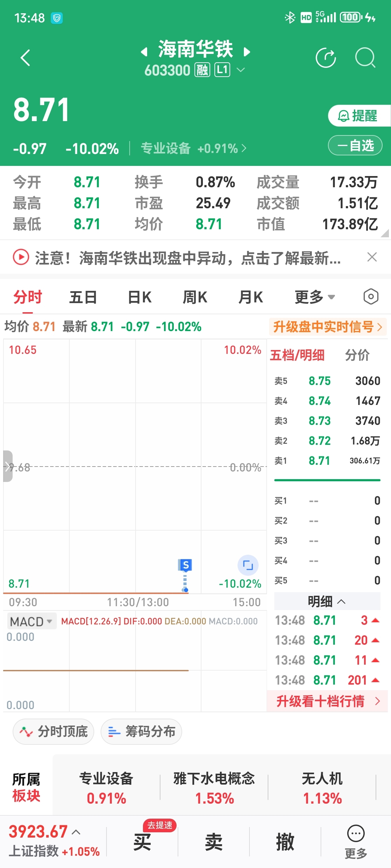The image size is (391, 868).
Task: Select the 买5 empty bid row
Action: pos(327,580)
